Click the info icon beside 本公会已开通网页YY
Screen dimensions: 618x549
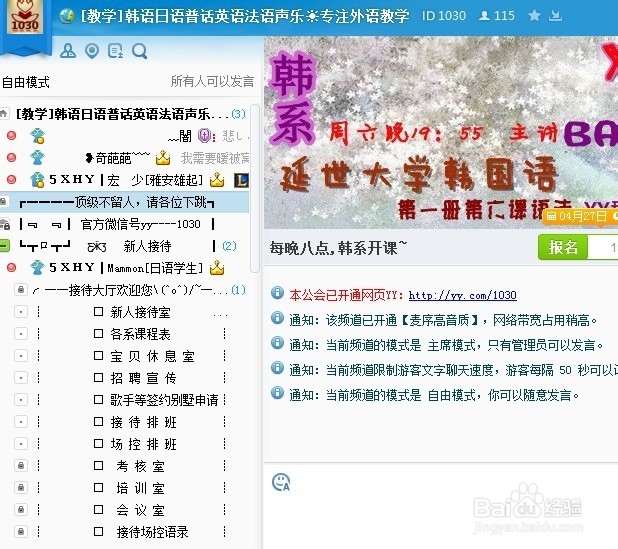coord(277,293)
